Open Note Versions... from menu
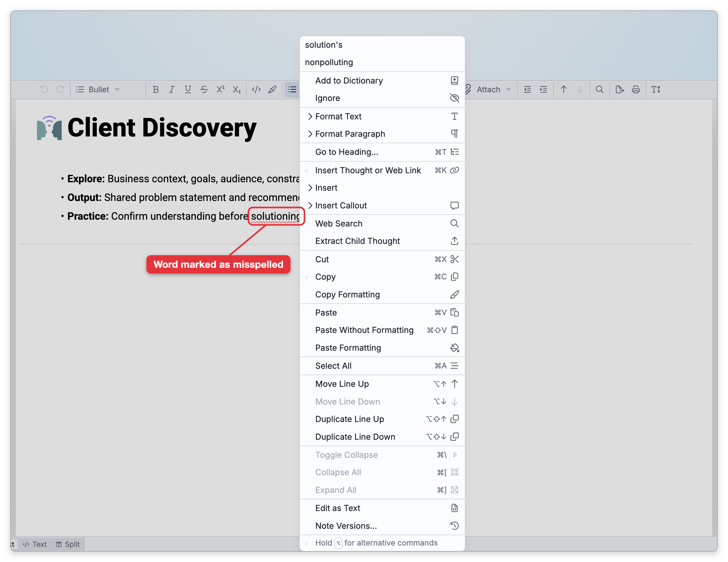 tap(382, 526)
